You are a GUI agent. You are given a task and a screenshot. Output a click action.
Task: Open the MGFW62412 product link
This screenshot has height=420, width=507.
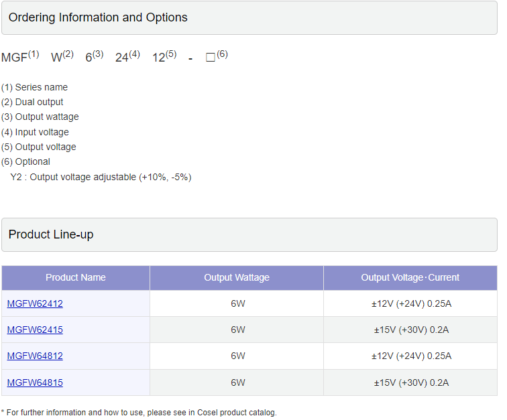click(x=35, y=303)
